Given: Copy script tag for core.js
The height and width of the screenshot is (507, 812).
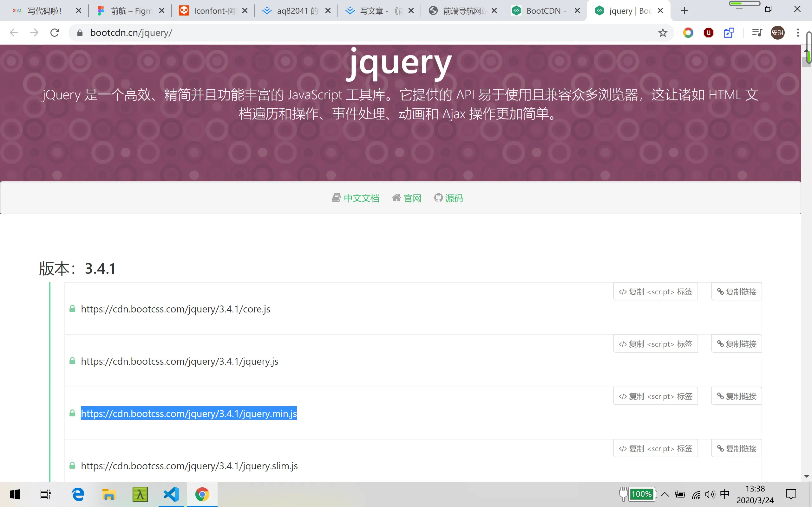Looking at the screenshot, I should (x=655, y=292).
